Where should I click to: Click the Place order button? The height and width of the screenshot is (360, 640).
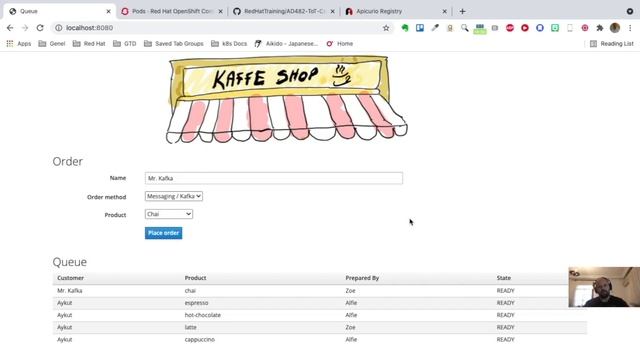point(163,233)
